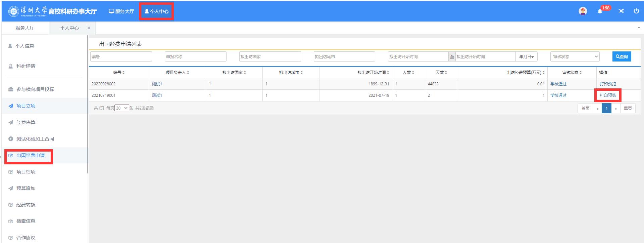Open 个人中心 in the top navigation
Viewport: 644px width, 243px height.
pyautogui.click(x=156, y=11)
